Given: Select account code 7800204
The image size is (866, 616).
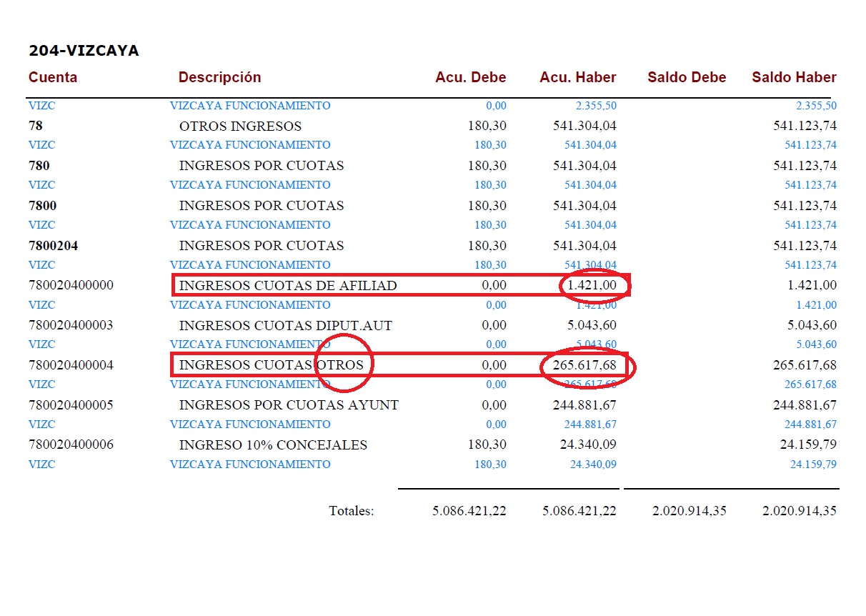Looking at the screenshot, I should click(x=54, y=246).
